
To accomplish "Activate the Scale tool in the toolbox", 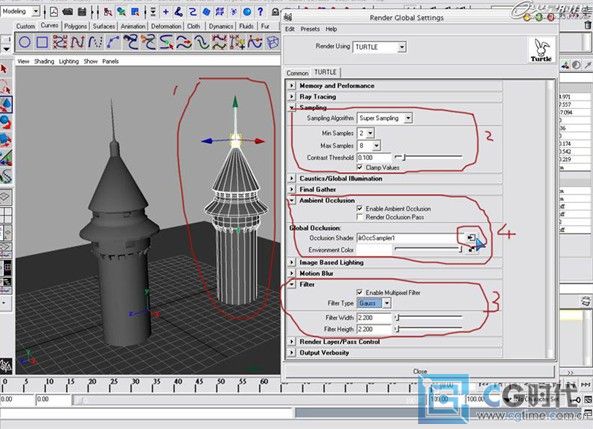I will tap(5, 140).
